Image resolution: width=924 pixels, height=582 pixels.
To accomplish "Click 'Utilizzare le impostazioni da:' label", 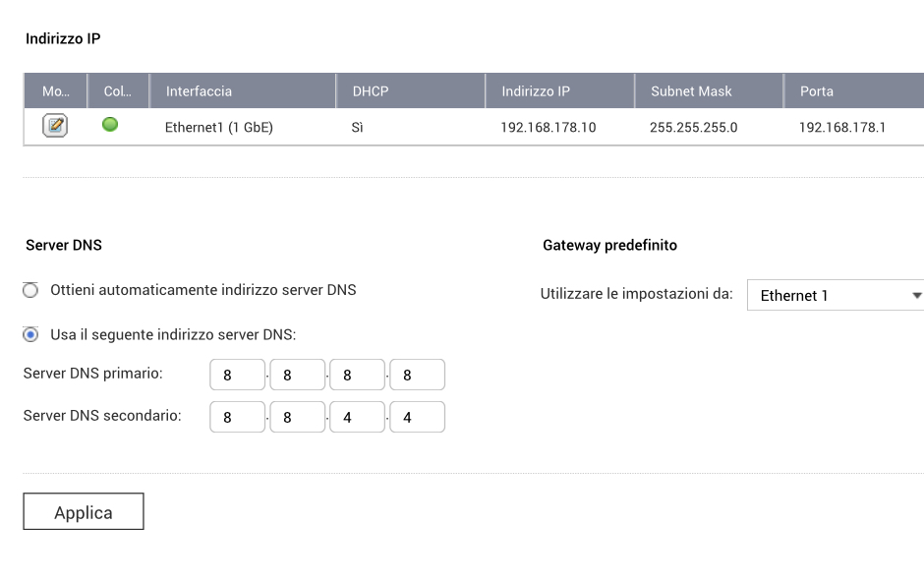I will [636, 294].
